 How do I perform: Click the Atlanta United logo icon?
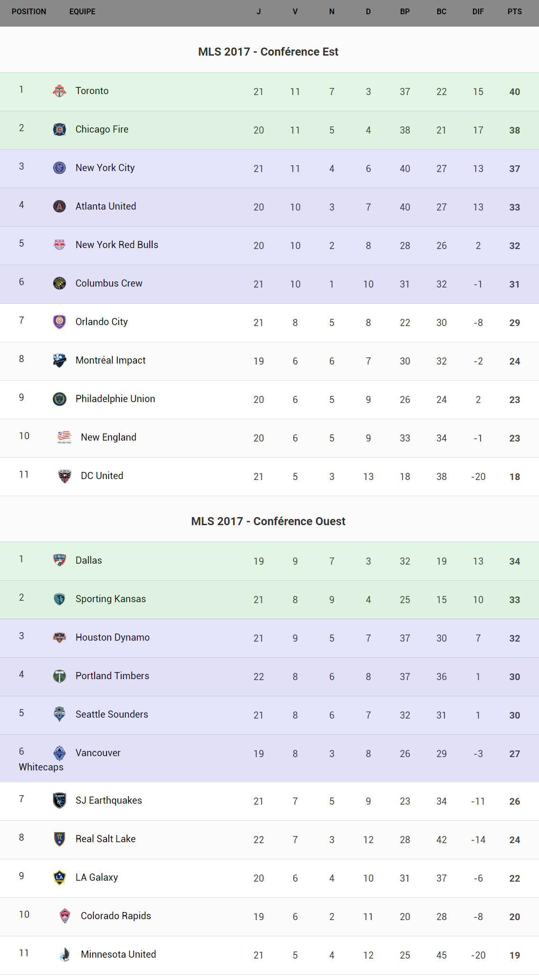(x=59, y=206)
